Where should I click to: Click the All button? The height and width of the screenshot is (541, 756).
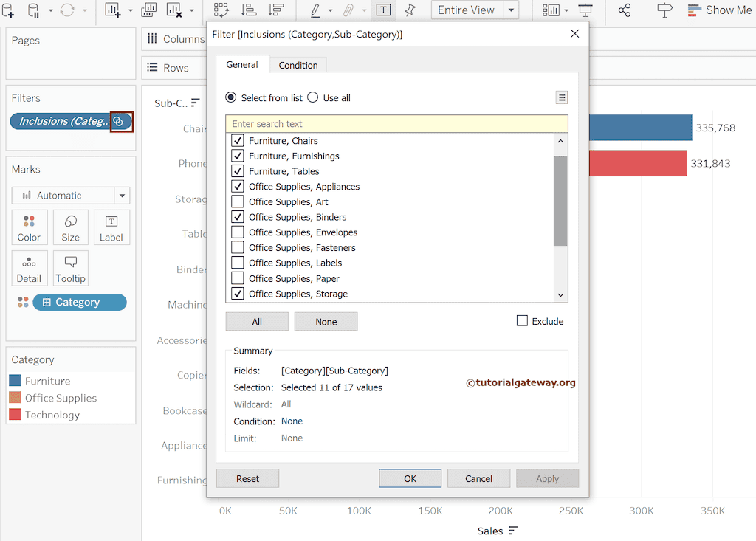point(257,322)
